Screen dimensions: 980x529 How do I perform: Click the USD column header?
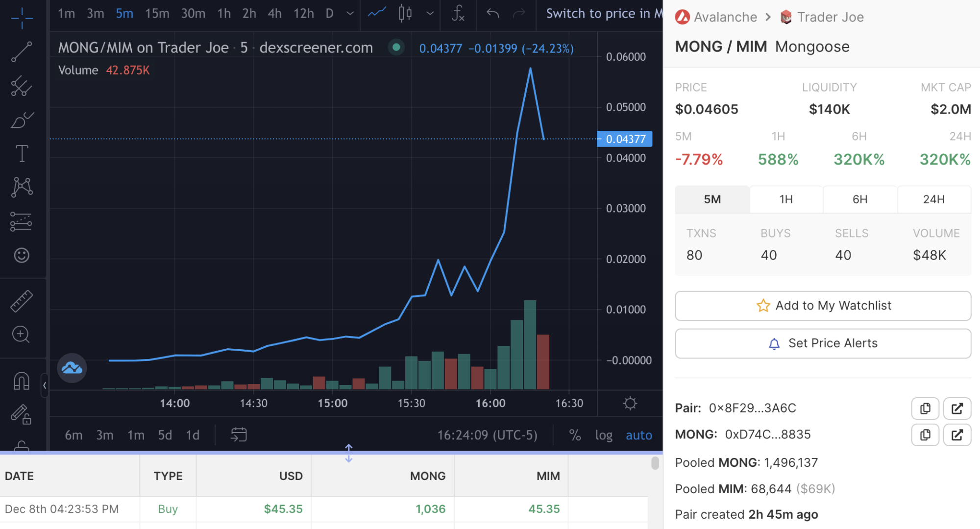click(254, 476)
